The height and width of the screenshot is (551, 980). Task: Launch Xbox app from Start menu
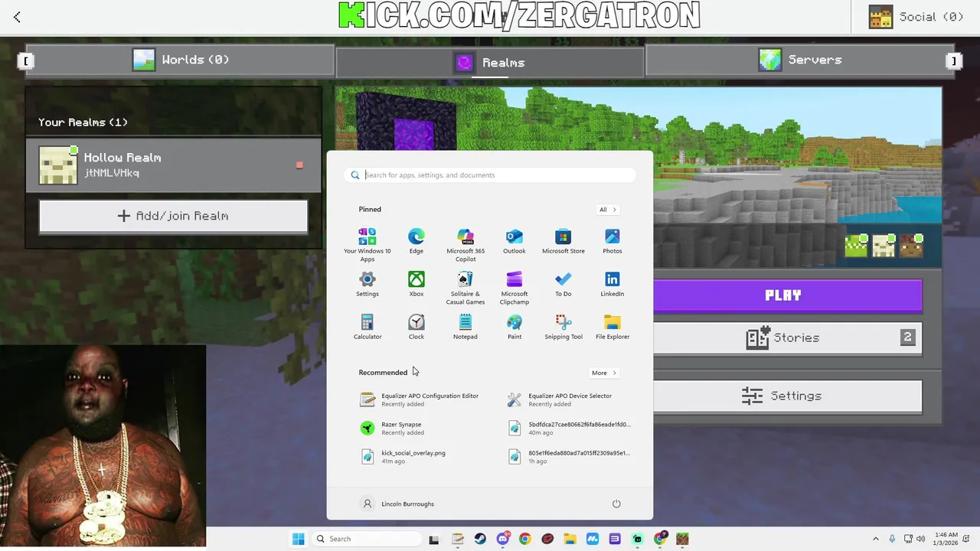pos(416,283)
